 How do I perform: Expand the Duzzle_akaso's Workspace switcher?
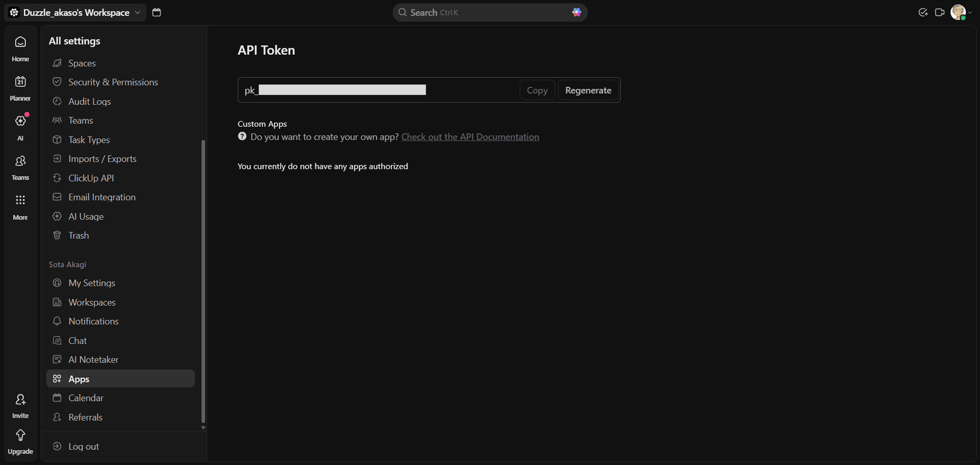75,12
